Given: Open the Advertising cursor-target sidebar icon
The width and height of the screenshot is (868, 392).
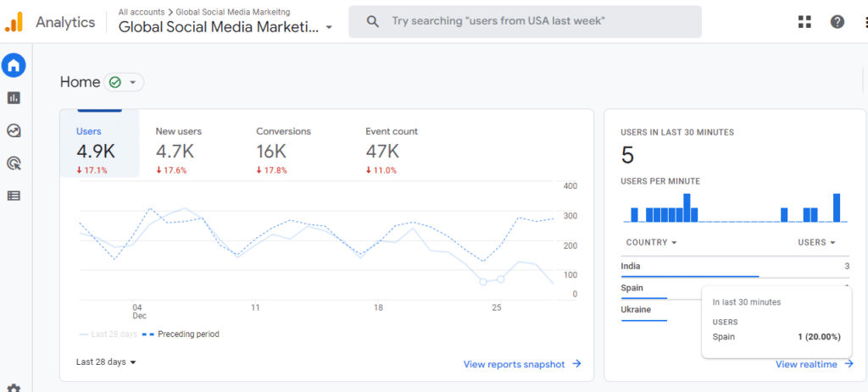Looking at the screenshot, I should (14, 163).
